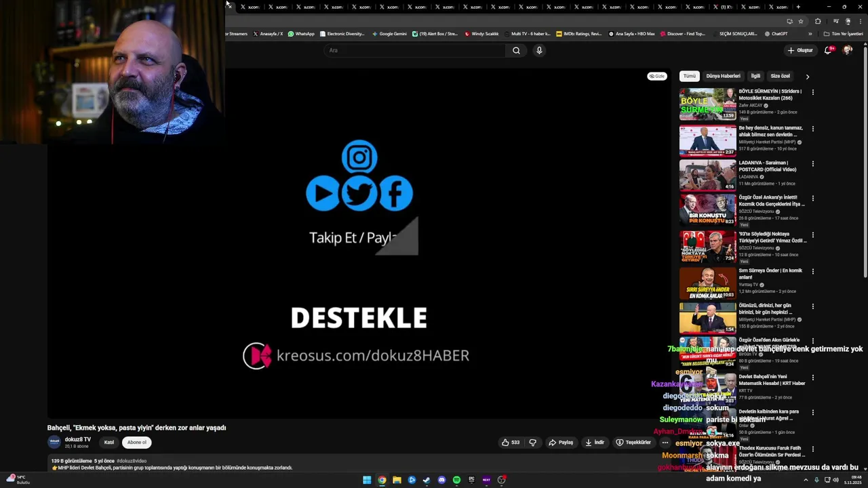
Task: Open the Chrome three-dot menu
Action: click(860, 21)
